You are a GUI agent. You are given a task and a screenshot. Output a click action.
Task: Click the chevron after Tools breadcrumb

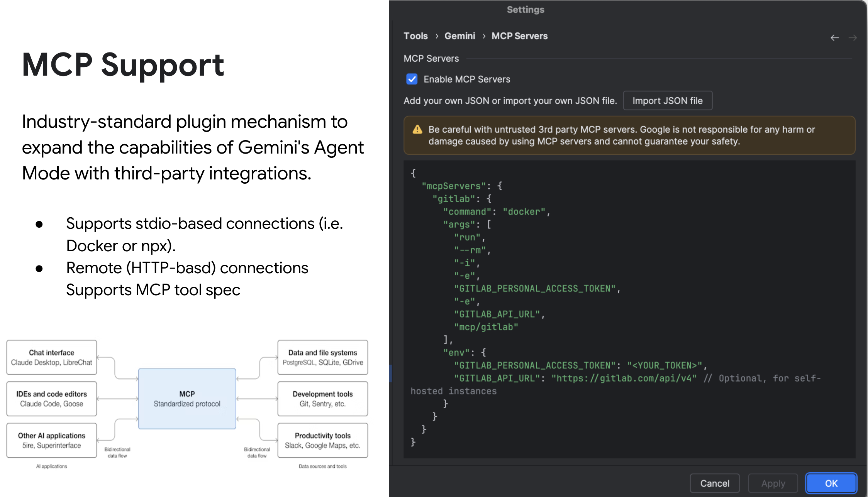click(437, 36)
